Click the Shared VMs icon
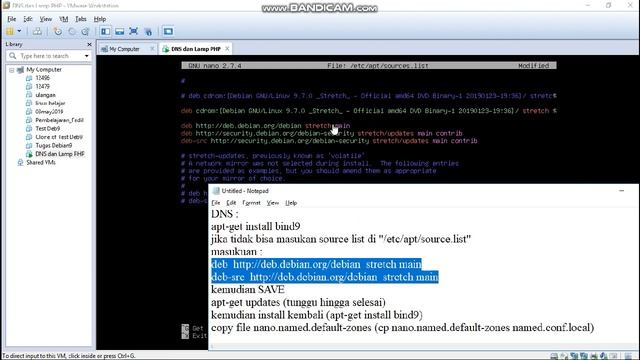 20,162
